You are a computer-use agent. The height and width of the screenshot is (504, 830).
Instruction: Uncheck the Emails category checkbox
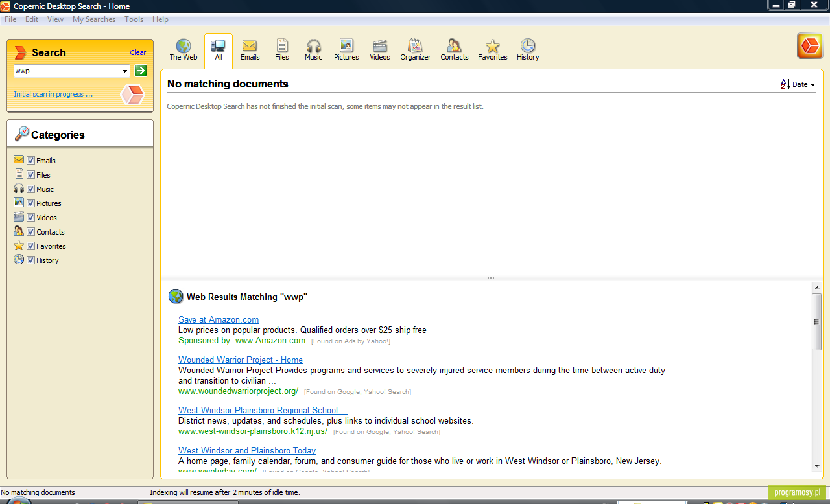click(30, 160)
